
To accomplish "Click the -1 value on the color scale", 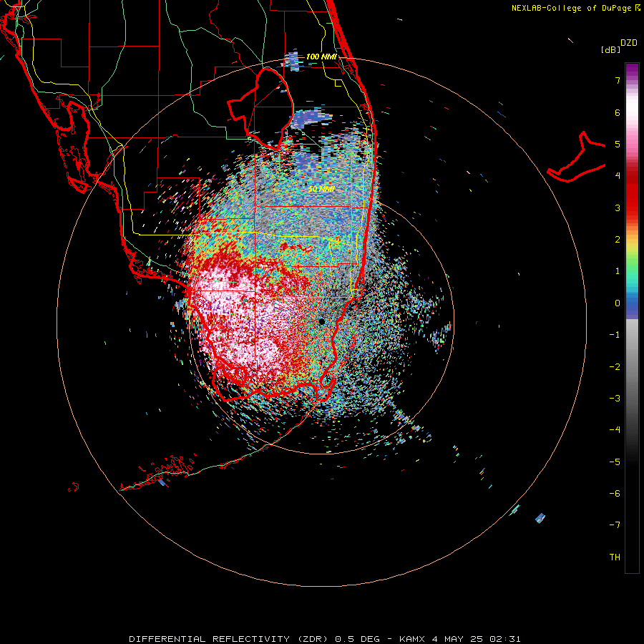I will (x=615, y=335).
